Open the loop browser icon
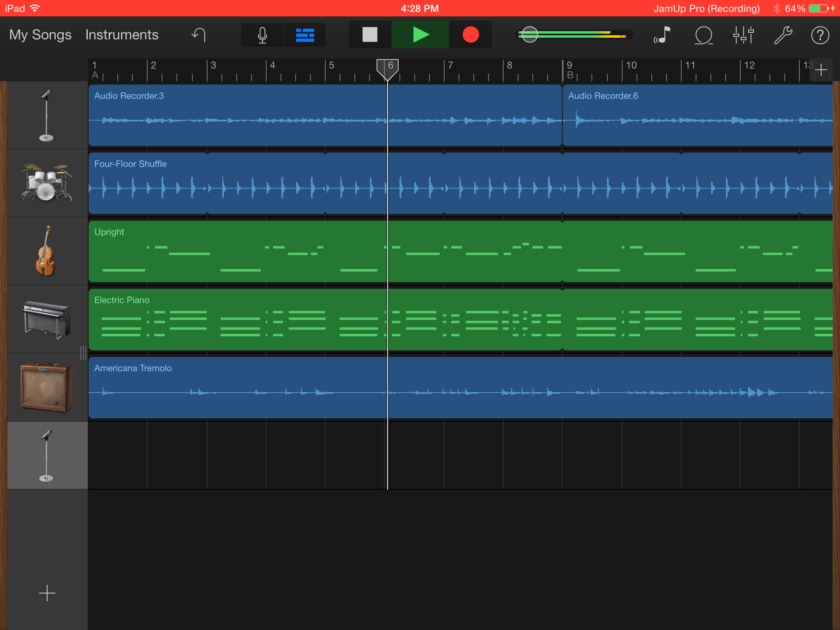 703,35
